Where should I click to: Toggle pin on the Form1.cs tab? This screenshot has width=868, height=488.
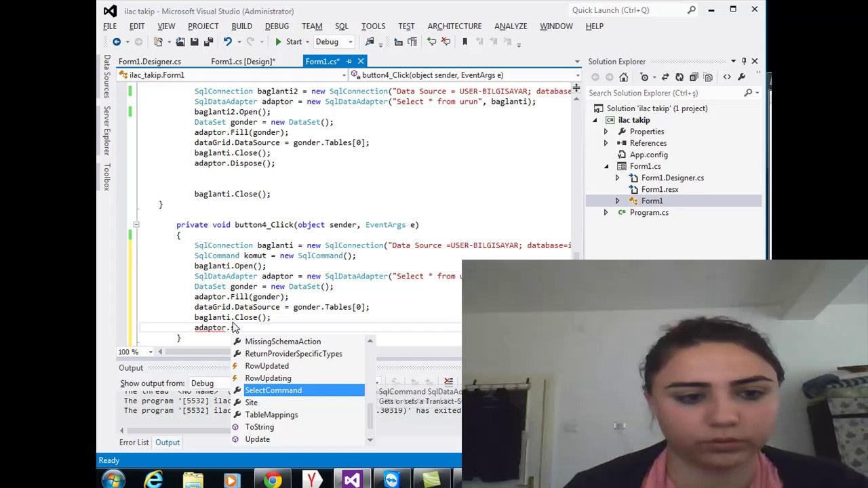(x=349, y=62)
